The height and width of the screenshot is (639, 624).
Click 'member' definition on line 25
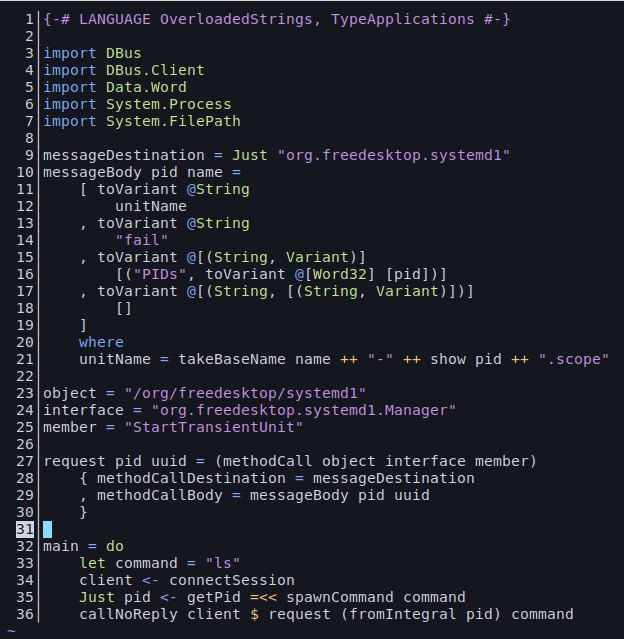point(70,427)
